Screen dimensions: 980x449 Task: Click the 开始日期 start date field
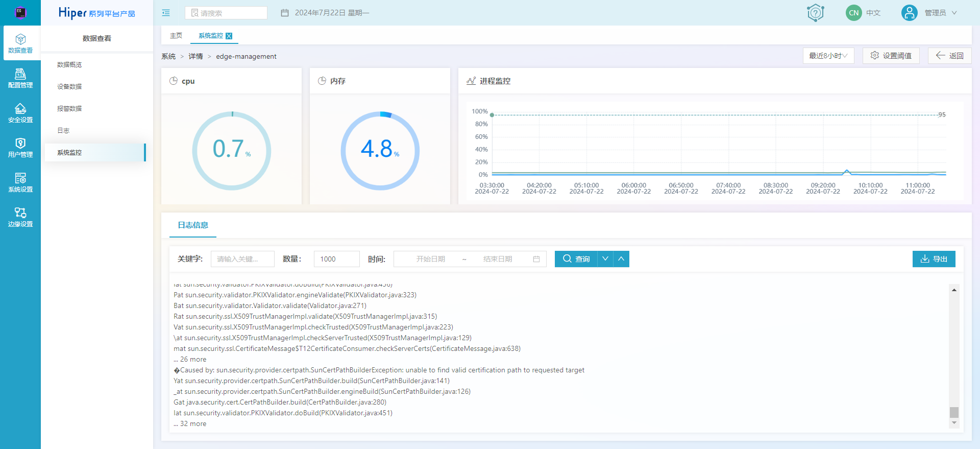point(431,259)
